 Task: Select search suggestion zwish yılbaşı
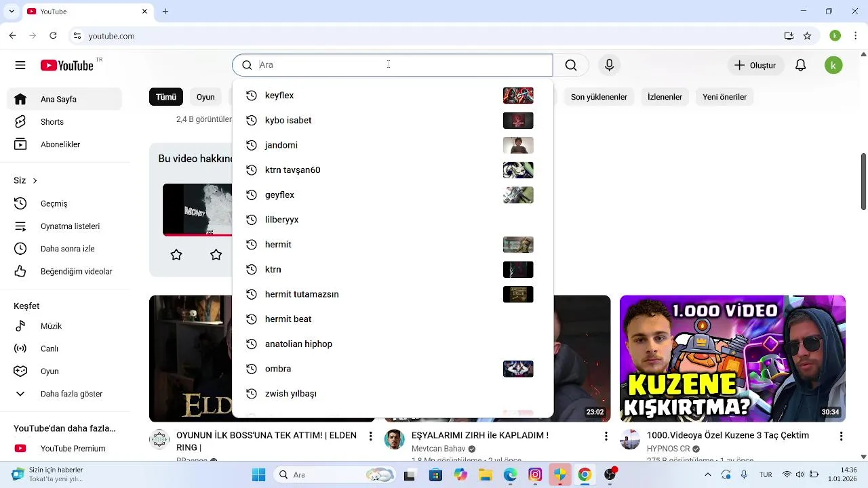pos(393,394)
